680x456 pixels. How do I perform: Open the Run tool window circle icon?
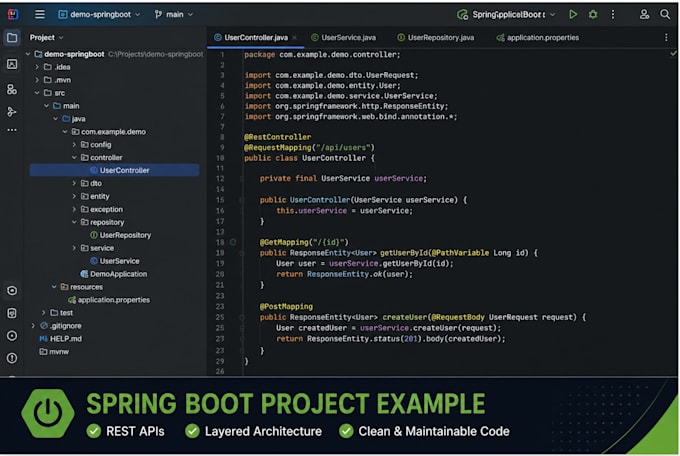pos(12,336)
